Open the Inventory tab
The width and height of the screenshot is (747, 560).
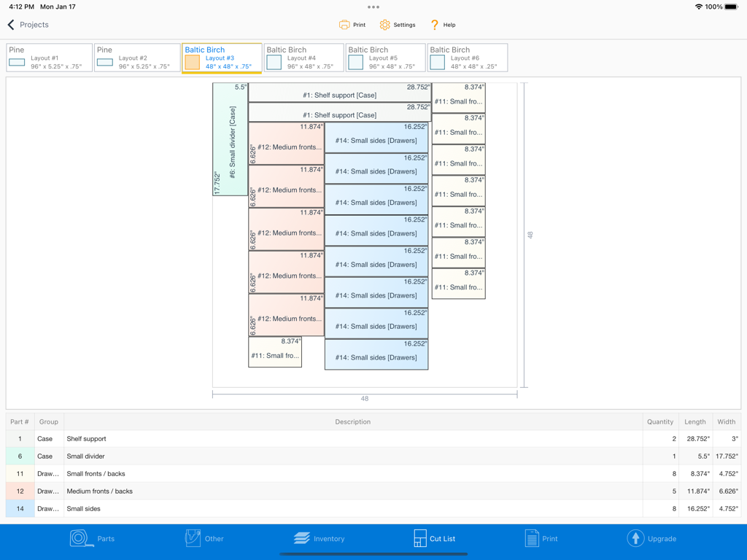(319, 539)
